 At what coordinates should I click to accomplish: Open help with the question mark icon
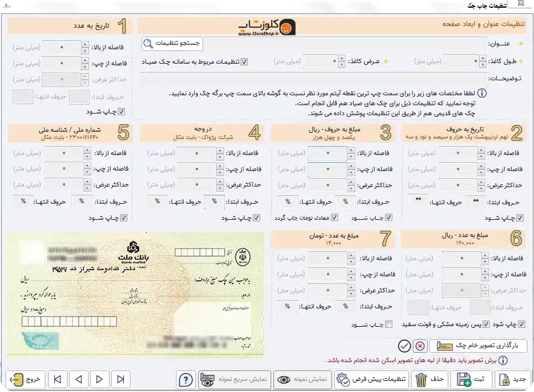186,379
